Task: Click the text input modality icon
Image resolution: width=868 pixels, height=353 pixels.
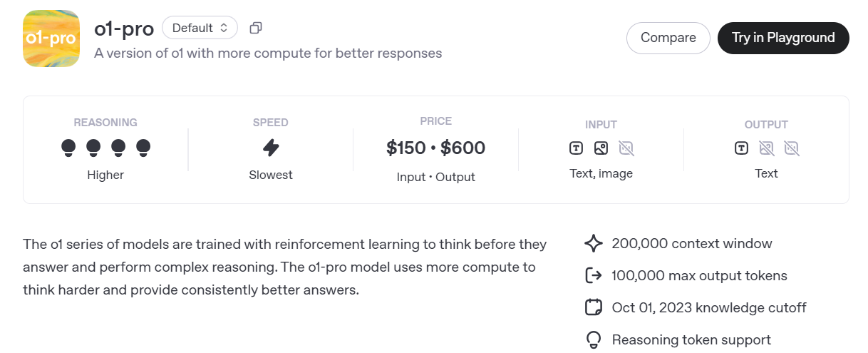Action: pos(577,148)
